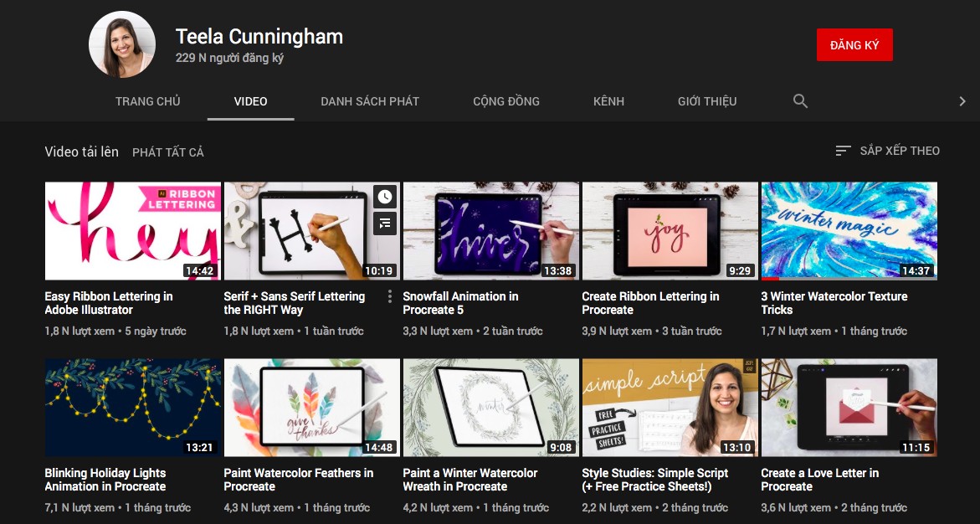Click title 3 Winter Watercolor Texture Tricks
980x524 pixels.
point(834,303)
